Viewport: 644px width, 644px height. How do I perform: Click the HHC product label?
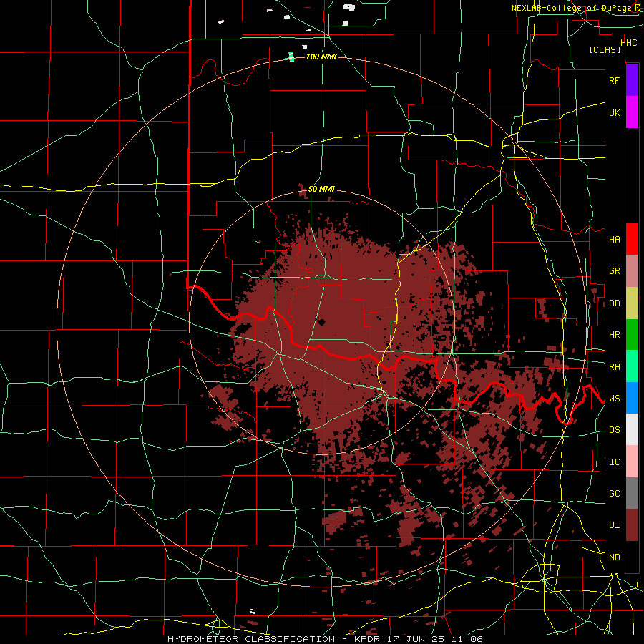click(628, 43)
